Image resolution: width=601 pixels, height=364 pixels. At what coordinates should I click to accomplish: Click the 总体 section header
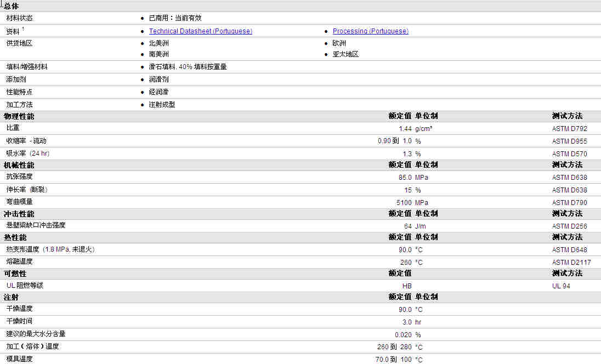click(x=11, y=6)
